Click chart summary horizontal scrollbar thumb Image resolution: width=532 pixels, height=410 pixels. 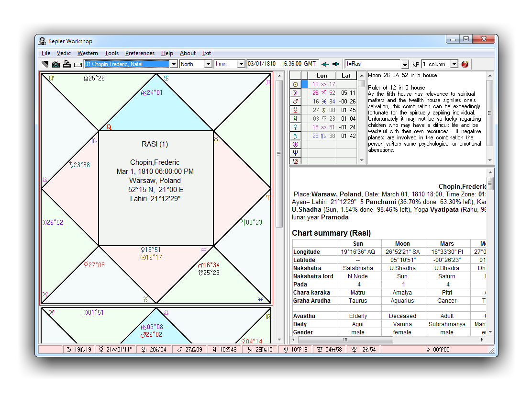coord(345,339)
